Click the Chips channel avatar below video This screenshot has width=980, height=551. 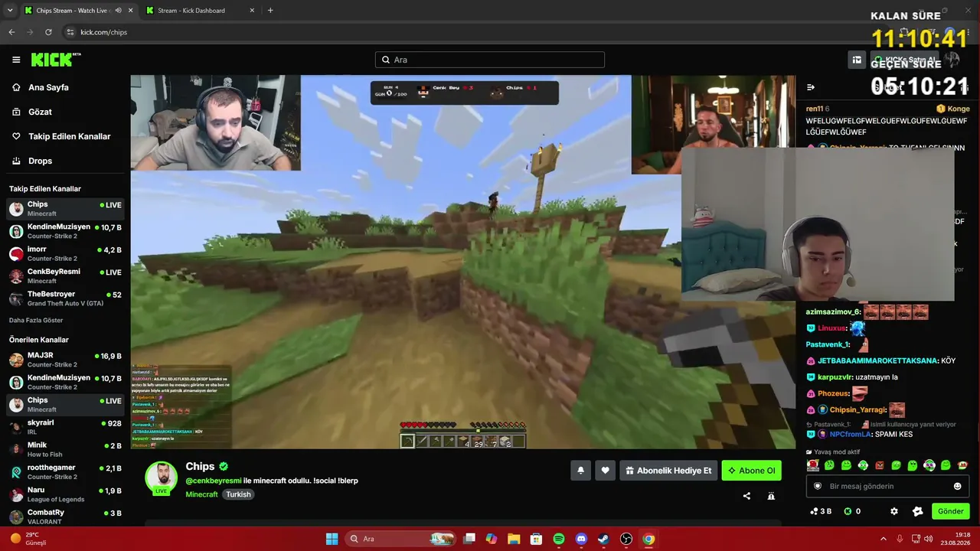(x=162, y=478)
